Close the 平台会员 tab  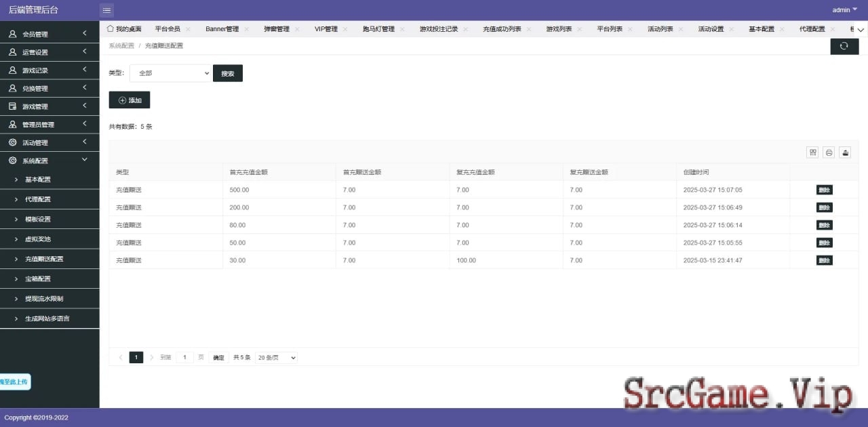click(188, 29)
